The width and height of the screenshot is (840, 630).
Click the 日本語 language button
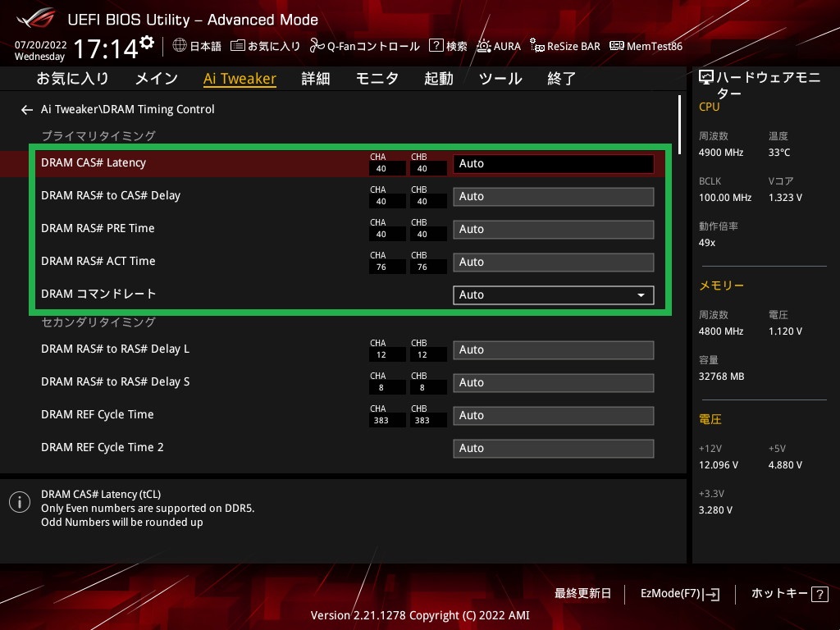[205, 46]
